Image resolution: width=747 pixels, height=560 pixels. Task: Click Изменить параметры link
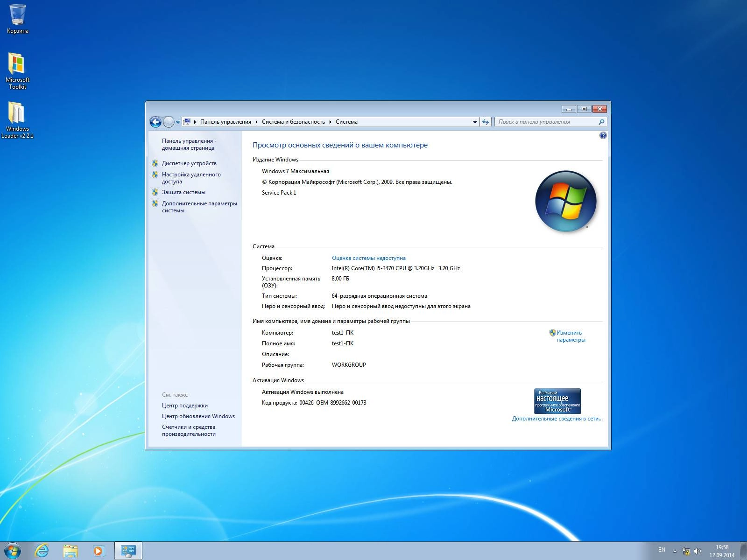pyautogui.click(x=571, y=336)
